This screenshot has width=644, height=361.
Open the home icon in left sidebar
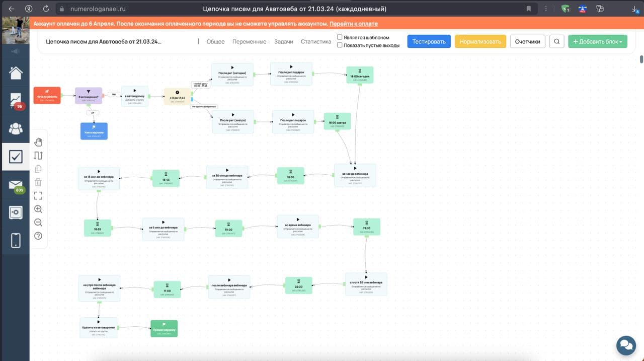tap(16, 73)
